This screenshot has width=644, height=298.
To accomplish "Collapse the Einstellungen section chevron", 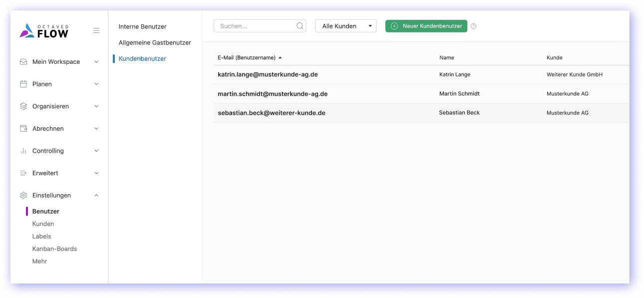I will tap(96, 195).
